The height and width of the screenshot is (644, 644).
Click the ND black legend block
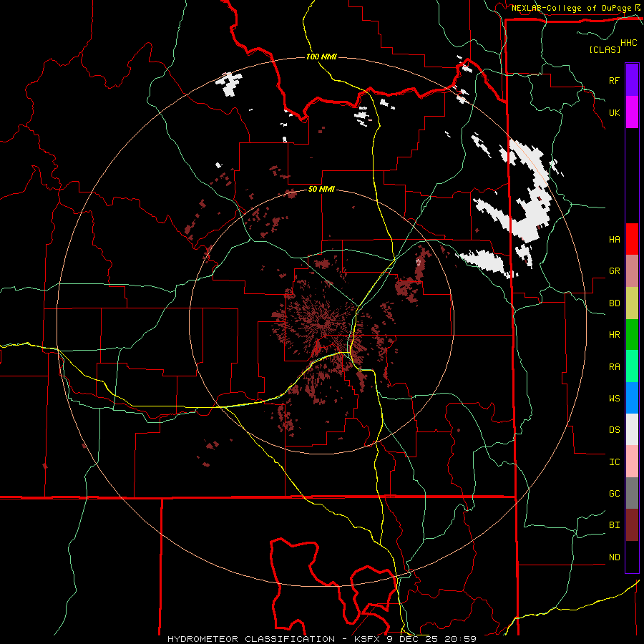pyautogui.click(x=632, y=557)
